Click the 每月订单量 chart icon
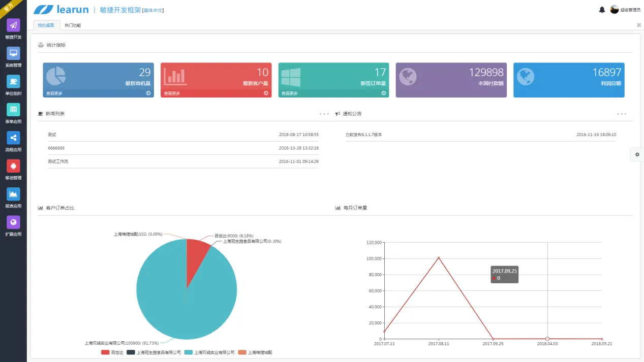The image size is (644, 362). click(x=338, y=208)
